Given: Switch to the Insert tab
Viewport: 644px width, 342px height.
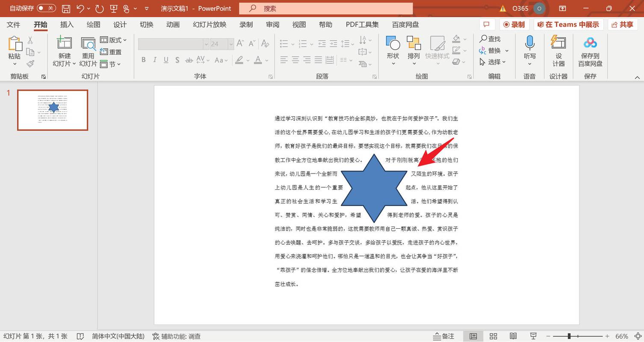Looking at the screenshot, I should tap(67, 24).
